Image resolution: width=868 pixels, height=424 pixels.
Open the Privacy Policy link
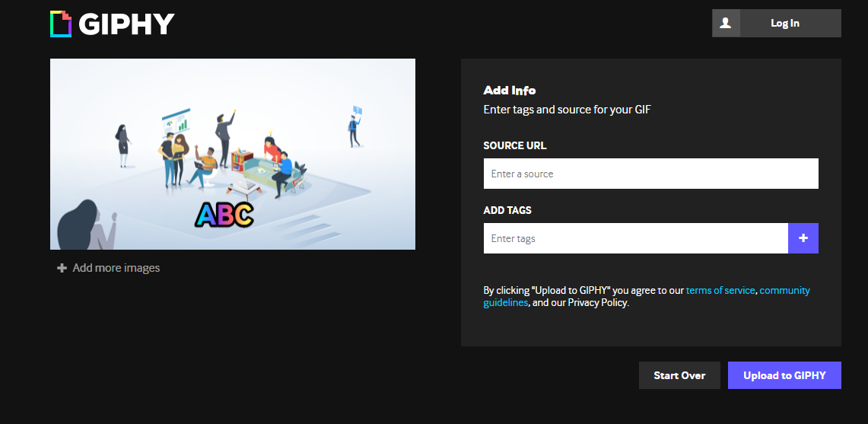pos(597,302)
